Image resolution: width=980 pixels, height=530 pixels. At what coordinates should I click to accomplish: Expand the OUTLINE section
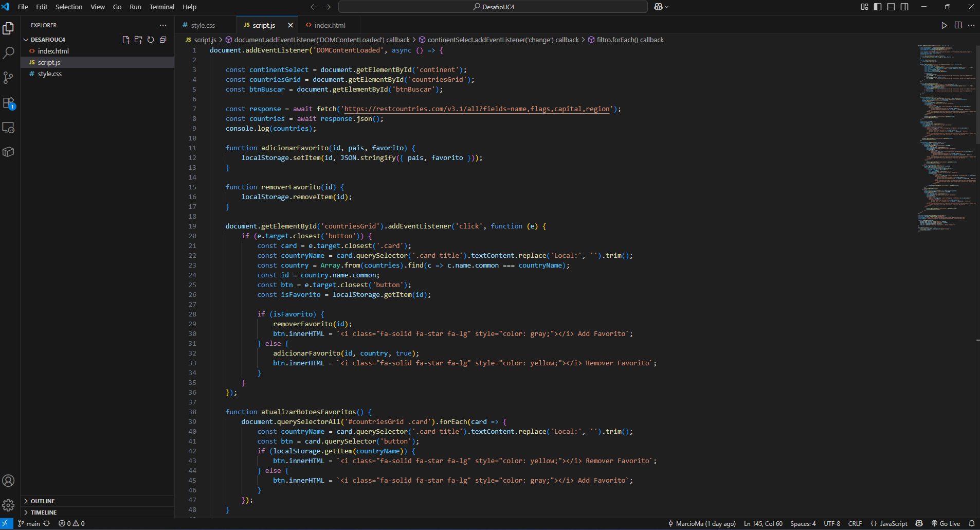[x=43, y=501]
